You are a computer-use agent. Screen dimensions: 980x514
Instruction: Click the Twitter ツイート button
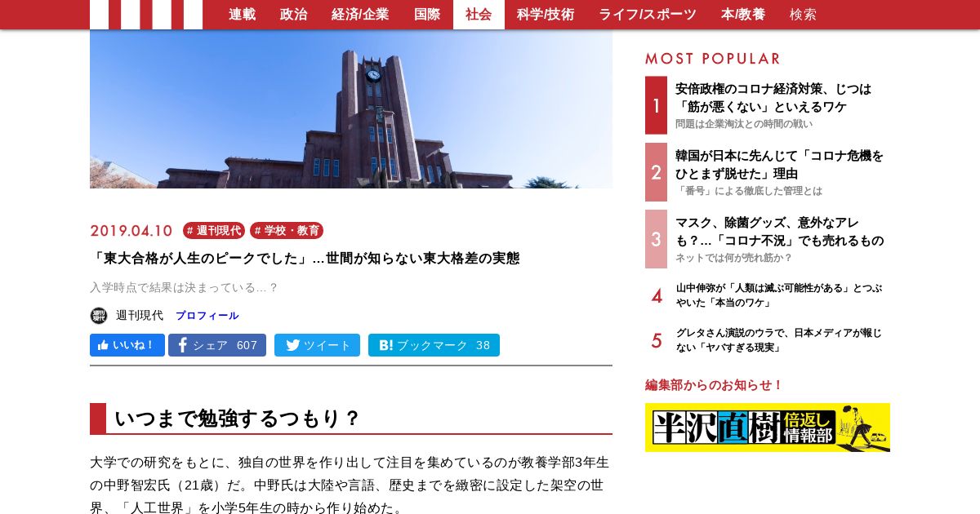pyautogui.click(x=317, y=345)
